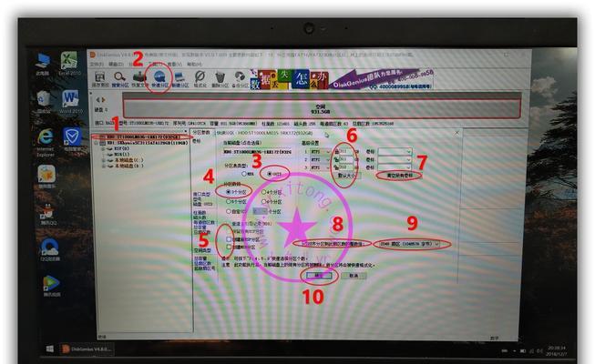Open the File menu

tap(97, 64)
